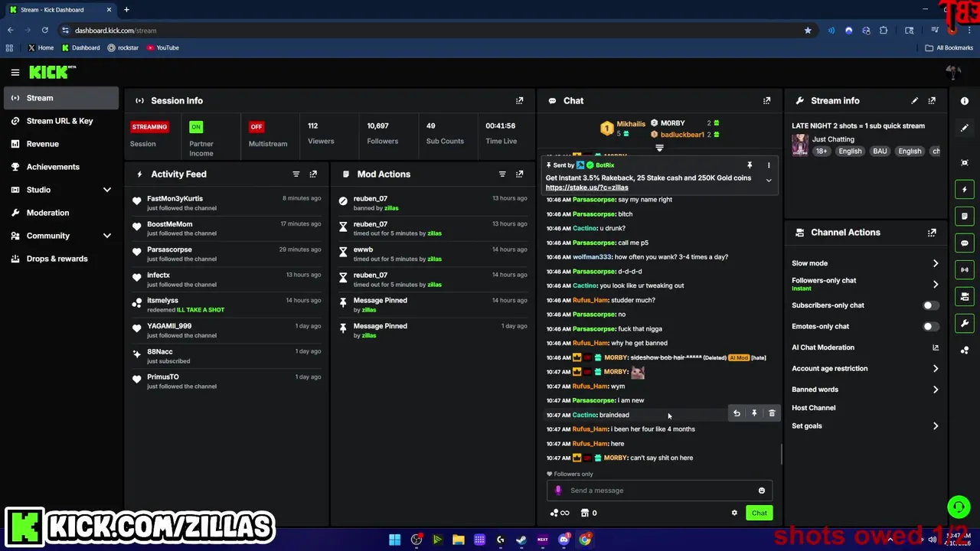
Task: Toggle Multistream OFF badge
Action: (256, 127)
